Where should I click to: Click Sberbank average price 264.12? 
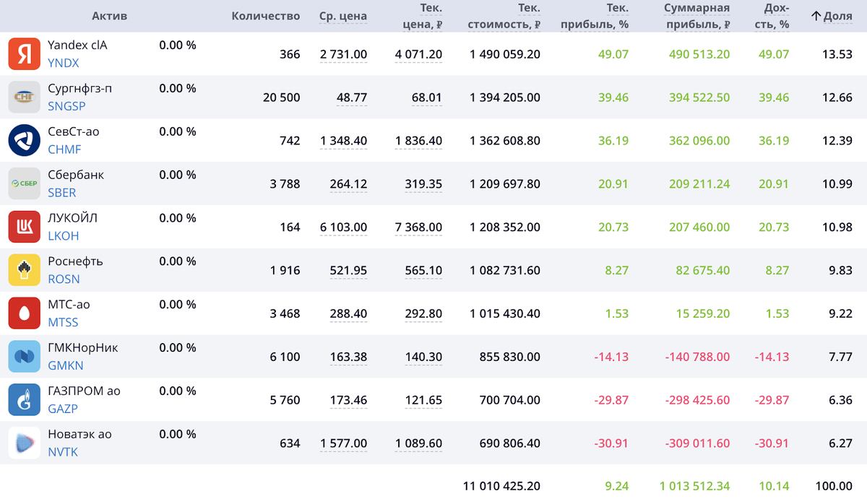pyautogui.click(x=348, y=184)
